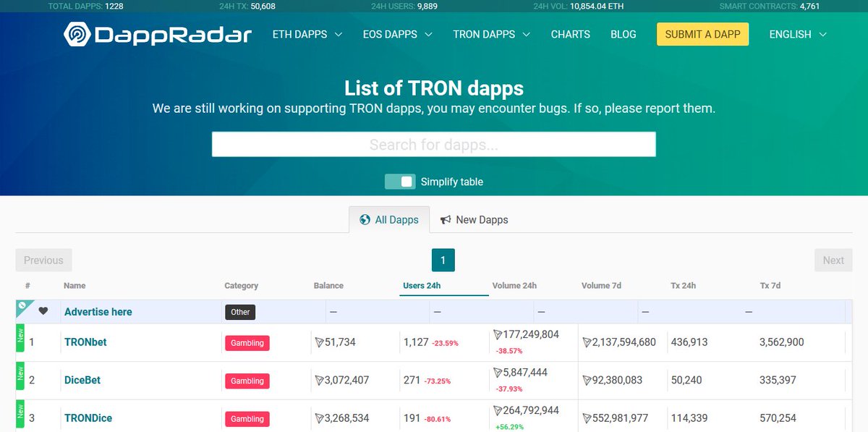
Task: Switch to the New Dapps tab
Action: pyautogui.click(x=475, y=219)
